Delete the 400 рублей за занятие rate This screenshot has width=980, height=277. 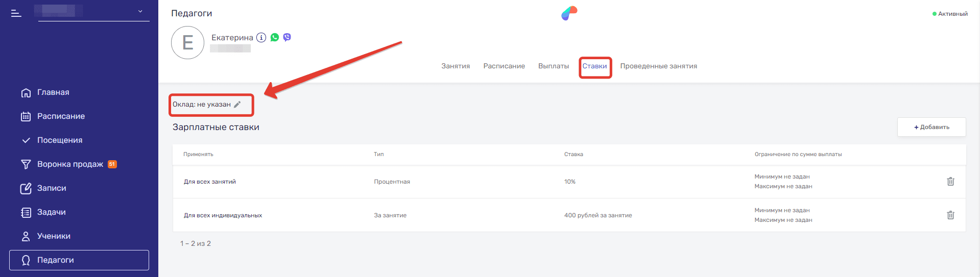pos(950,215)
